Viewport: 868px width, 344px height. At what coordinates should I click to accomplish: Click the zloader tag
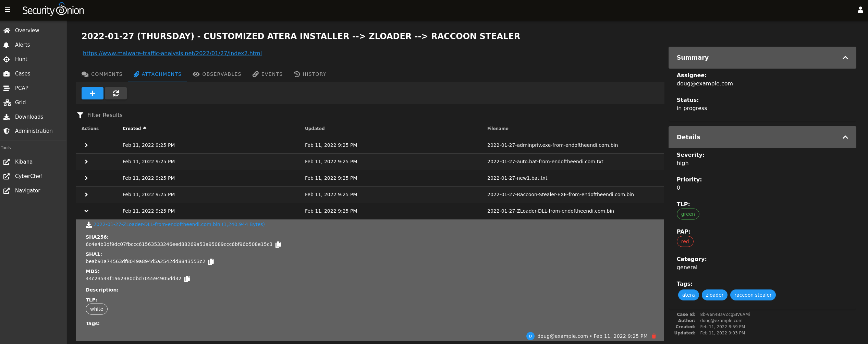[714, 295]
